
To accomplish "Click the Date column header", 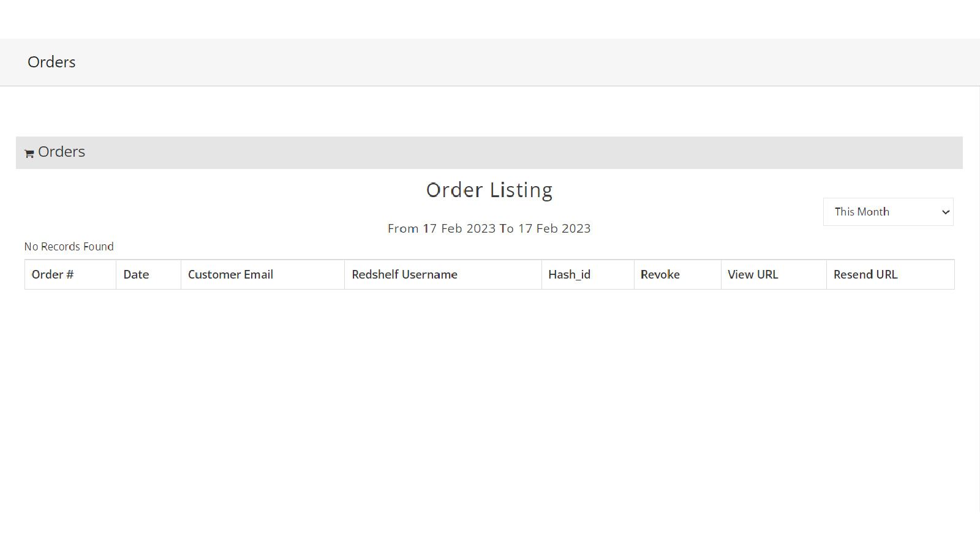I will point(148,274).
